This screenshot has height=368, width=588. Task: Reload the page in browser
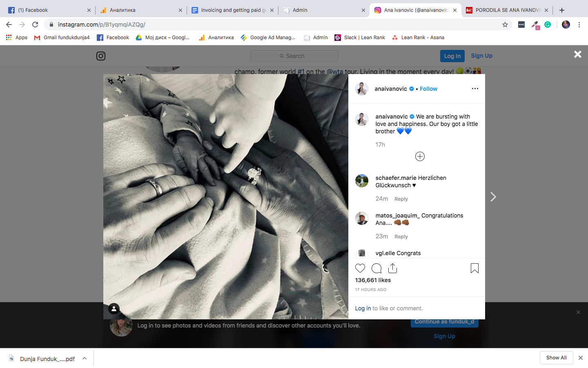(x=35, y=25)
